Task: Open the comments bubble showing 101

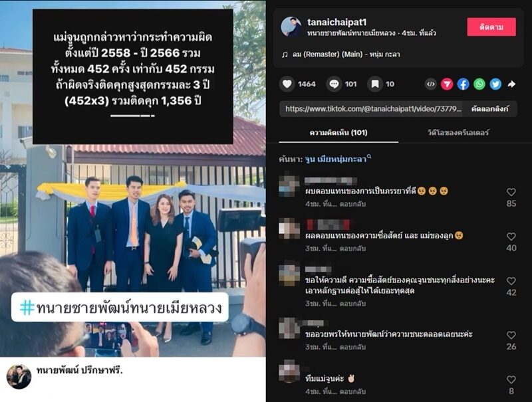Action: pos(334,84)
